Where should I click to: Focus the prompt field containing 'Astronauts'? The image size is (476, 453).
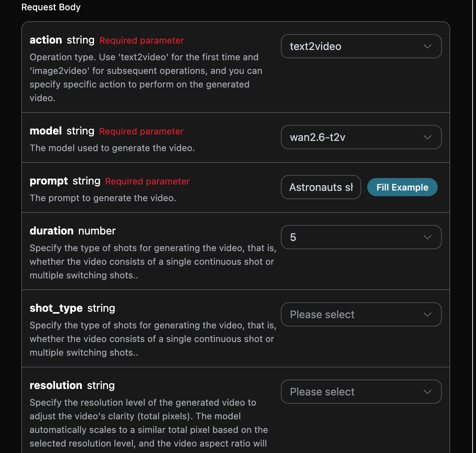pyautogui.click(x=321, y=187)
